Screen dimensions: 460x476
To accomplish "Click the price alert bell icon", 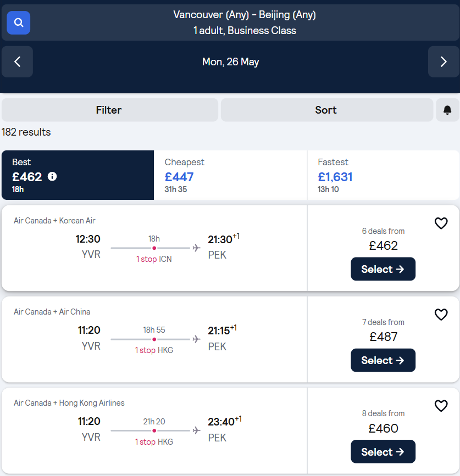I will click(447, 110).
